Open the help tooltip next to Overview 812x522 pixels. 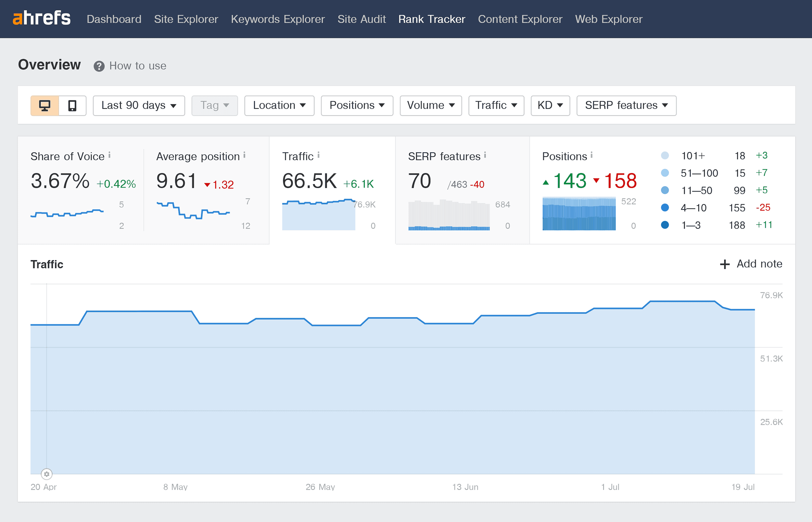pos(99,66)
